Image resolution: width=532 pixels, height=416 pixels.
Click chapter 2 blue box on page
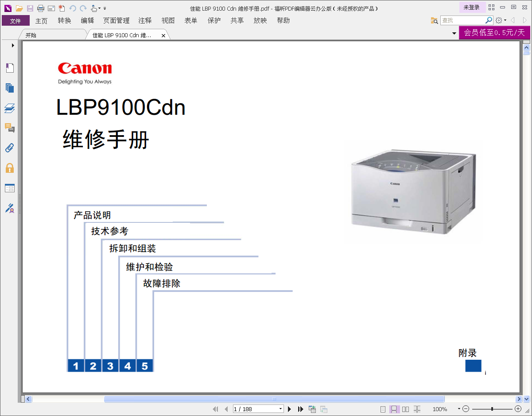click(x=93, y=365)
